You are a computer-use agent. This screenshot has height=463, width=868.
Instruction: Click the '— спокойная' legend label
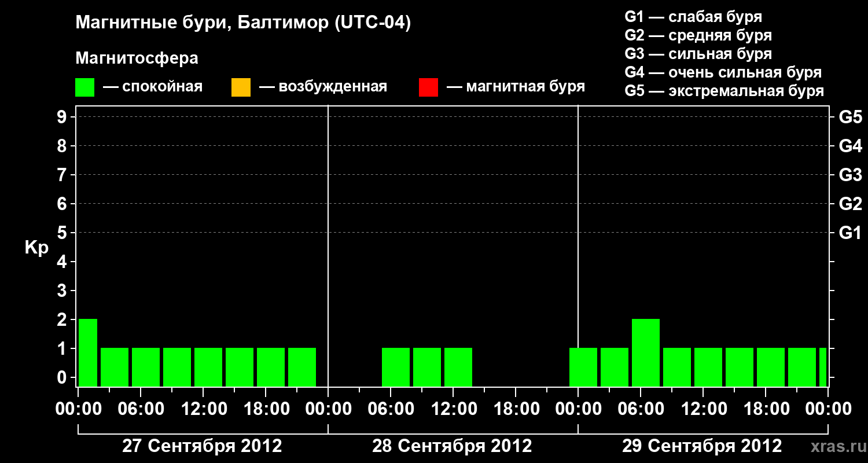[x=153, y=87]
